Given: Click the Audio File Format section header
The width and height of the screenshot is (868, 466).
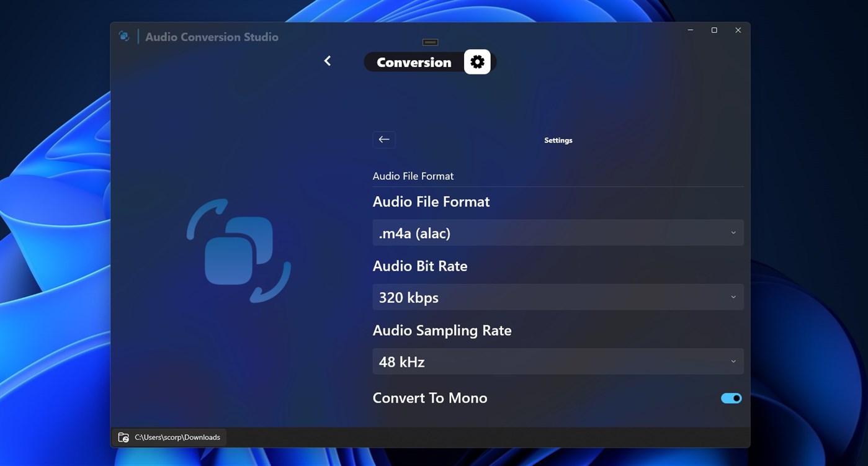Looking at the screenshot, I should click(x=413, y=176).
